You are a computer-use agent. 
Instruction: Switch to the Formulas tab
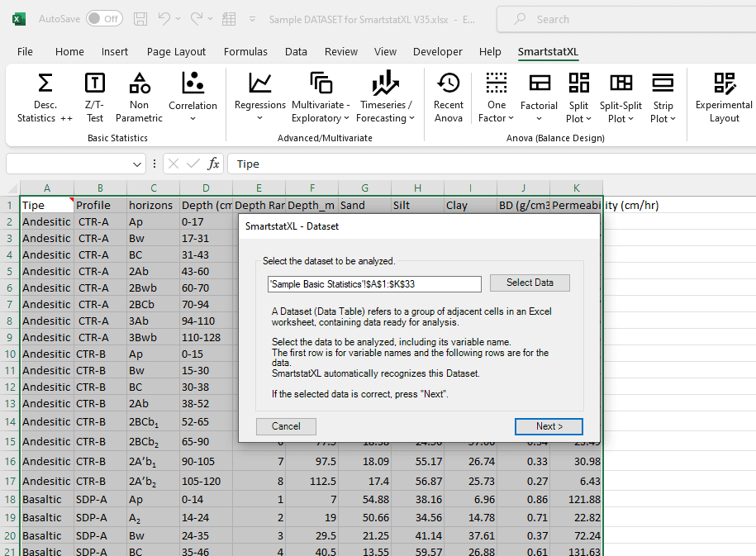(245, 51)
